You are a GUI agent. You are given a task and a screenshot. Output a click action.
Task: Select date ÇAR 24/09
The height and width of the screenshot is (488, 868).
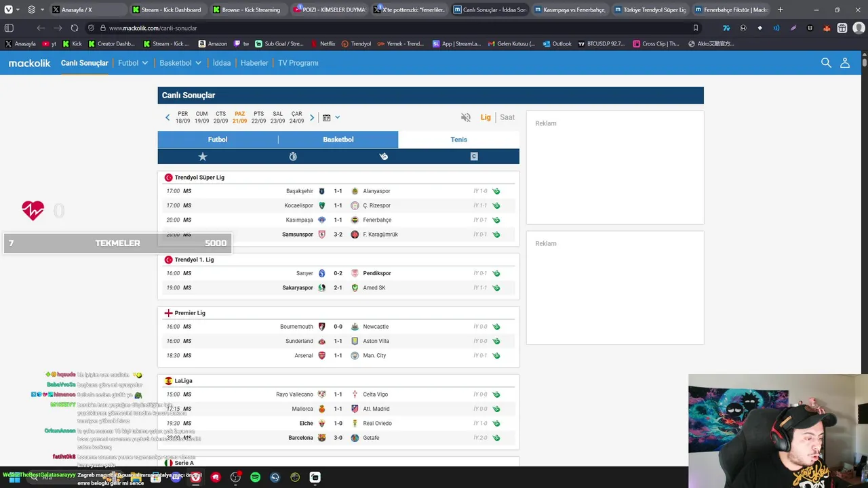click(296, 117)
